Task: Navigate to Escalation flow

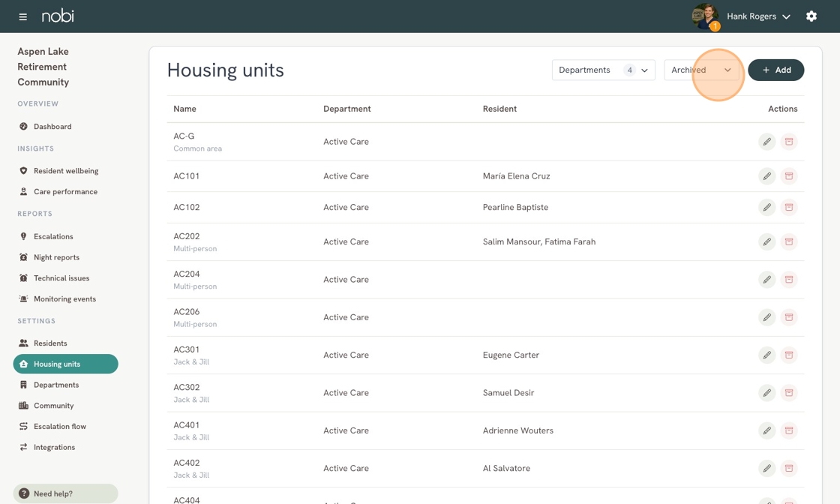Action: coord(59,426)
